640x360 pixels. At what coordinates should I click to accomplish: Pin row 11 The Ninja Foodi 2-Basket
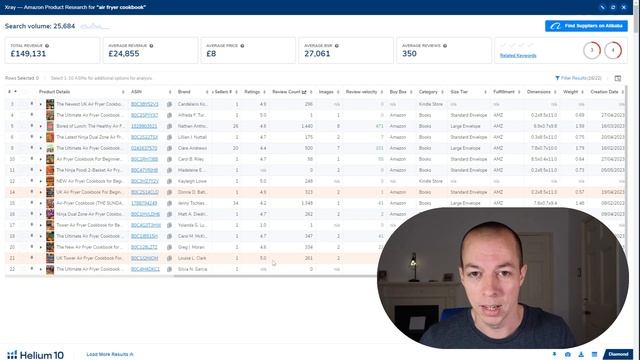pyautogui.click(x=32, y=170)
